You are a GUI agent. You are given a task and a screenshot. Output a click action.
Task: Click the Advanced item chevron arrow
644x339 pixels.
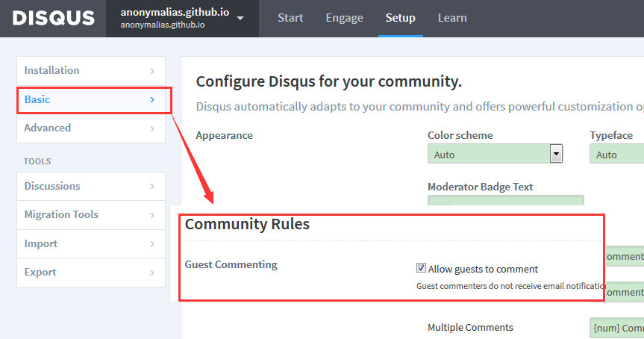click(152, 128)
